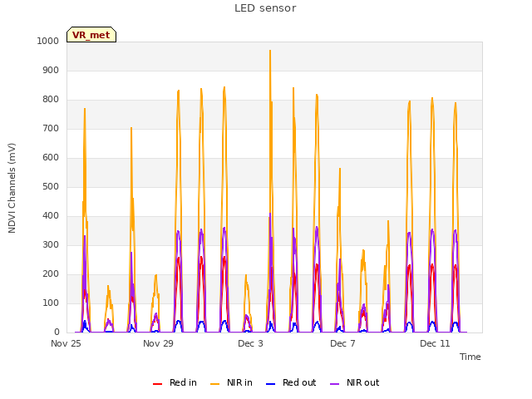Viewport: 532px width, 399px height.
Task: Click the 200 y-axis tick label
Action: tap(51, 274)
